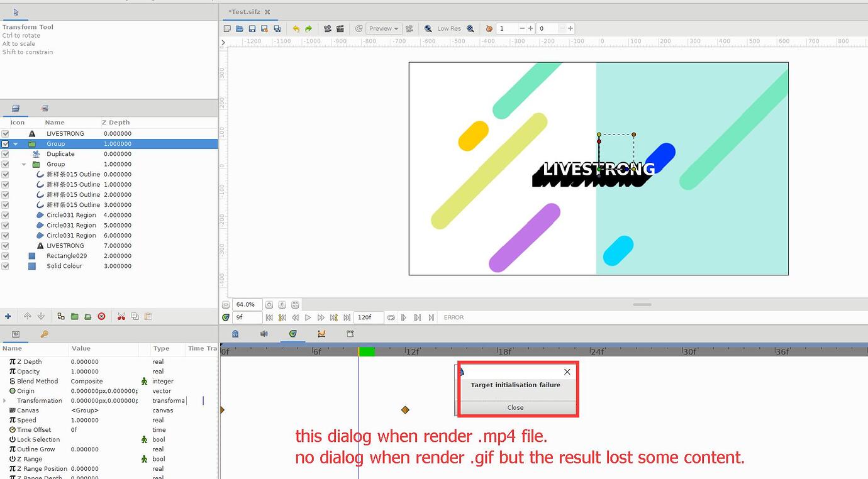The image size is (868, 479).
Task: Disable the LIVESTRONG layer checkbox
Action: (4, 133)
